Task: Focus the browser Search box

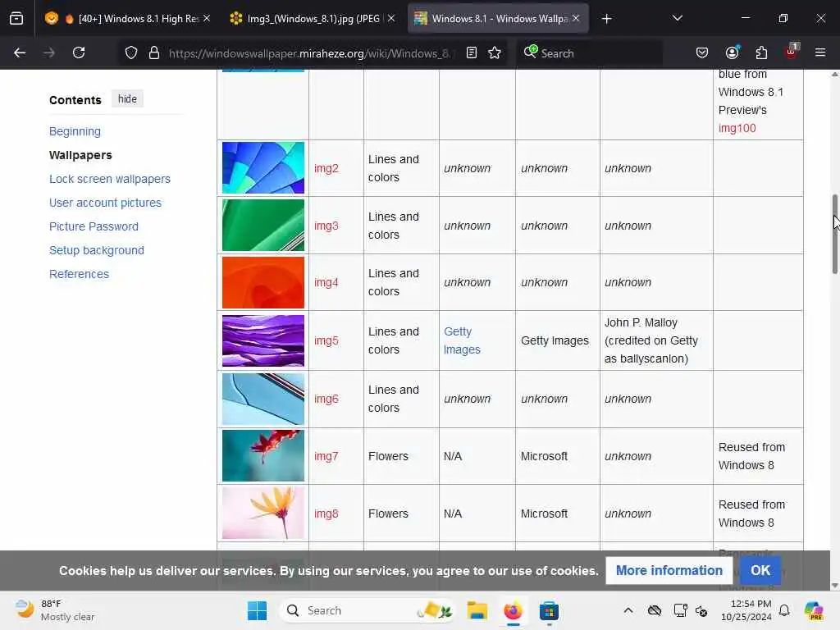Action: click(589, 53)
